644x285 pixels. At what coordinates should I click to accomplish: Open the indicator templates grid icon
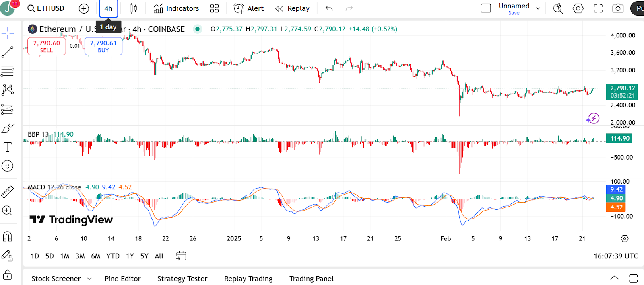(x=215, y=8)
